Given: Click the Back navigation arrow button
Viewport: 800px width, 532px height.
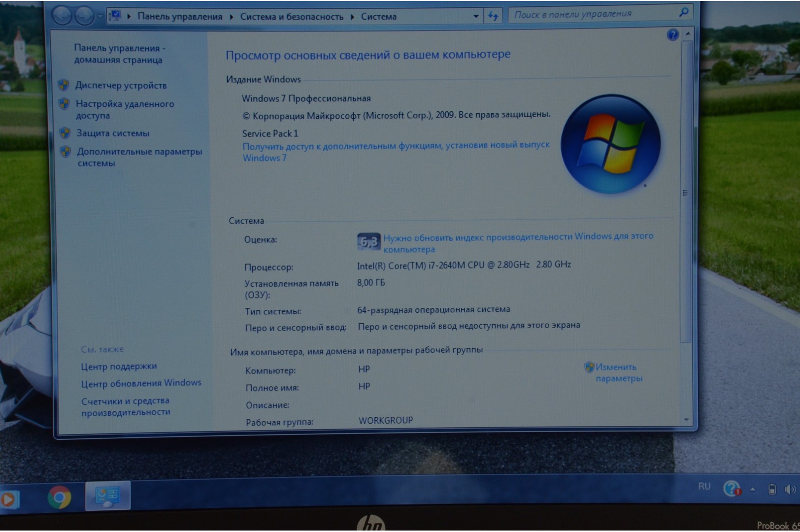Looking at the screenshot, I should [x=62, y=16].
